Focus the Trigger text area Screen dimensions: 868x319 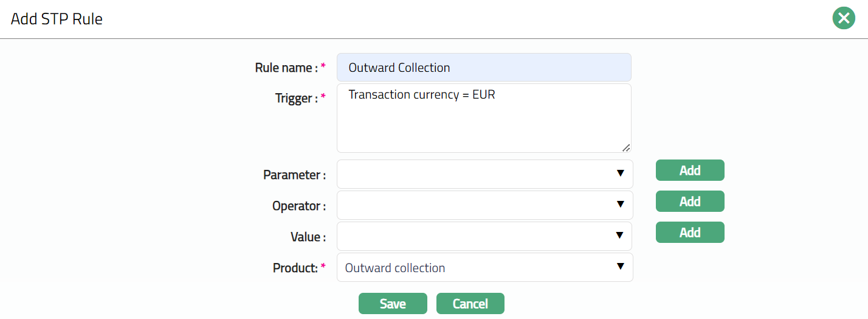pos(484,118)
